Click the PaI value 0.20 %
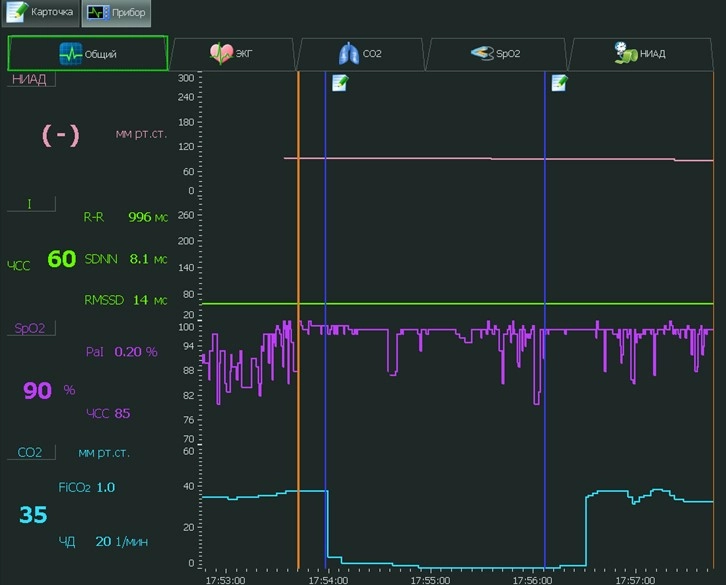Image resolution: width=726 pixels, height=585 pixels. (x=136, y=352)
